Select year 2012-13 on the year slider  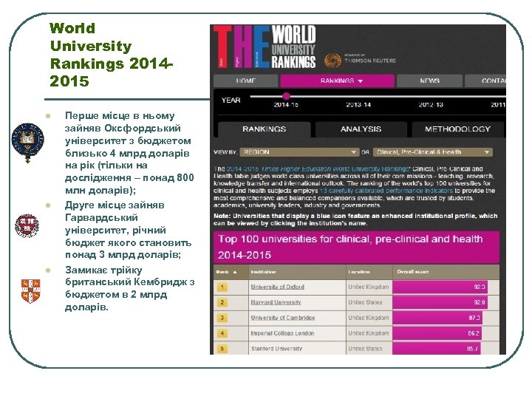tap(431, 105)
